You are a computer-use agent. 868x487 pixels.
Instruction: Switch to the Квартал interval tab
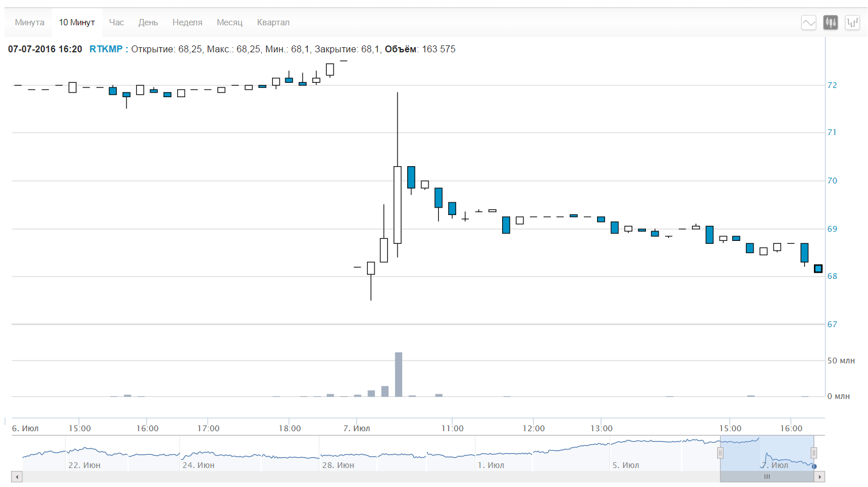coord(273,22)
